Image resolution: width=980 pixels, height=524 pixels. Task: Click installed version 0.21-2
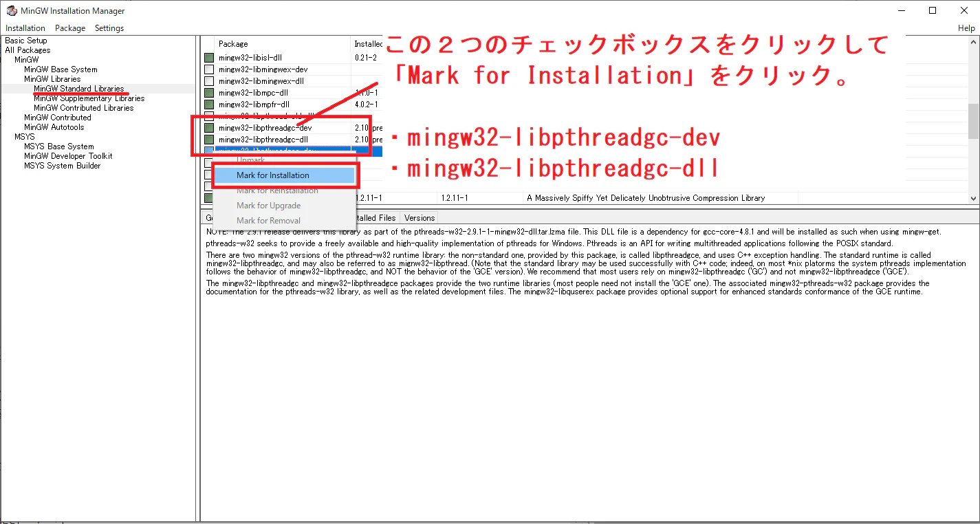pos(366,58)
